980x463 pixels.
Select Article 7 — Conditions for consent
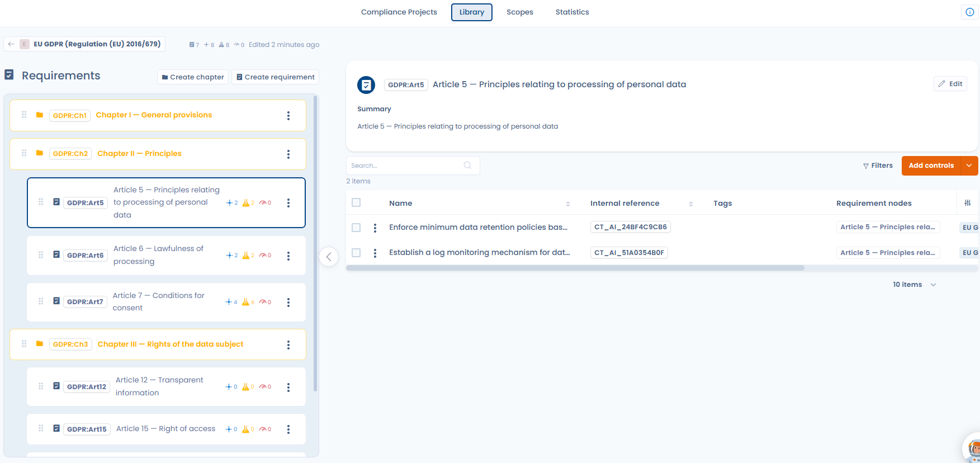[x=167, y=302]
